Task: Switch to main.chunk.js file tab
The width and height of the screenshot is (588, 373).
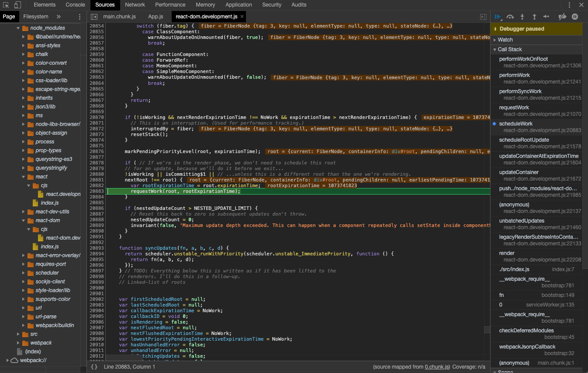Action: point(119,17)
